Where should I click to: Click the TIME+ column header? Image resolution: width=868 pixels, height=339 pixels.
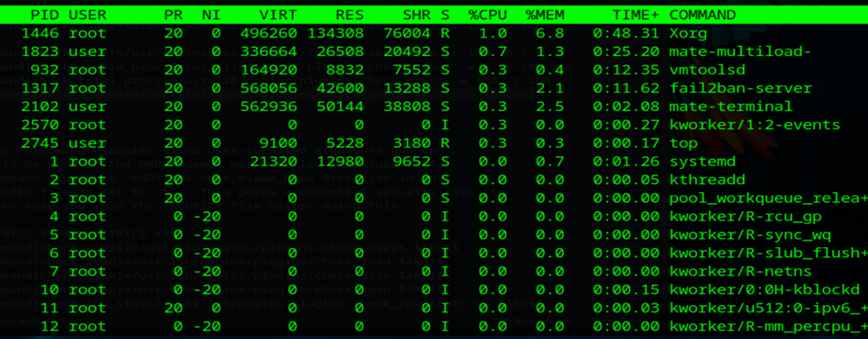point(636,15)
